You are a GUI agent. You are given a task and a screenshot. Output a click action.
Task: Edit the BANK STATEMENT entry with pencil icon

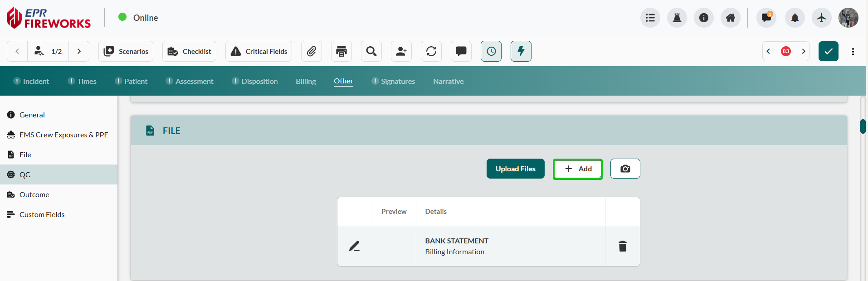pos(354,246)
